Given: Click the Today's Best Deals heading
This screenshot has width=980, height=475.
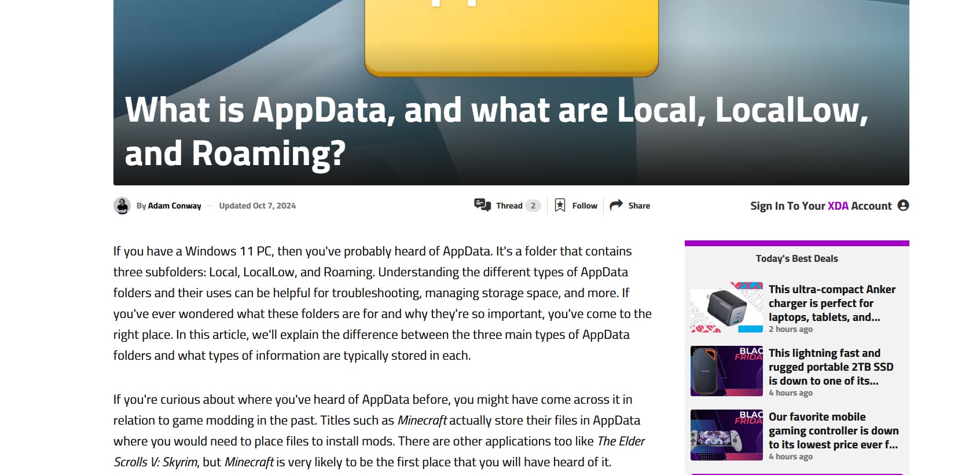Looking at the screenshot, I should [x=797, y=258].
